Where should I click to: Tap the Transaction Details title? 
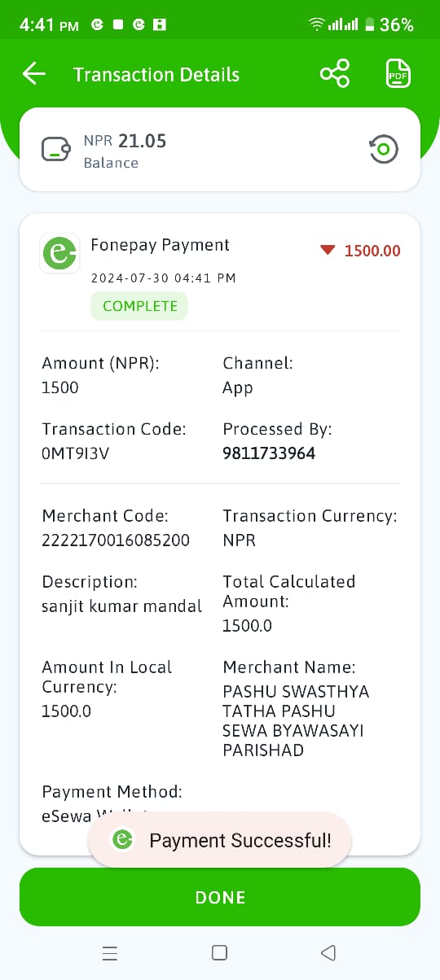pos(156,75)
